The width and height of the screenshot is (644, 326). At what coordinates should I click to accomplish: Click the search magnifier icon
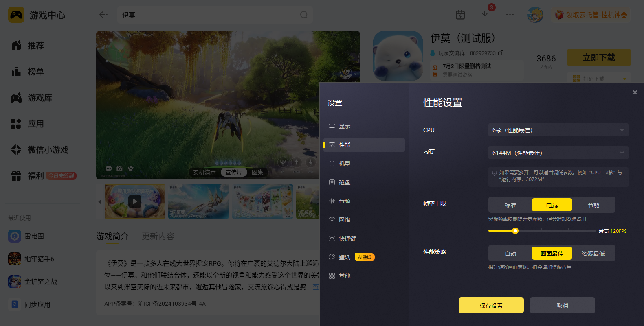tap(304, 15)
